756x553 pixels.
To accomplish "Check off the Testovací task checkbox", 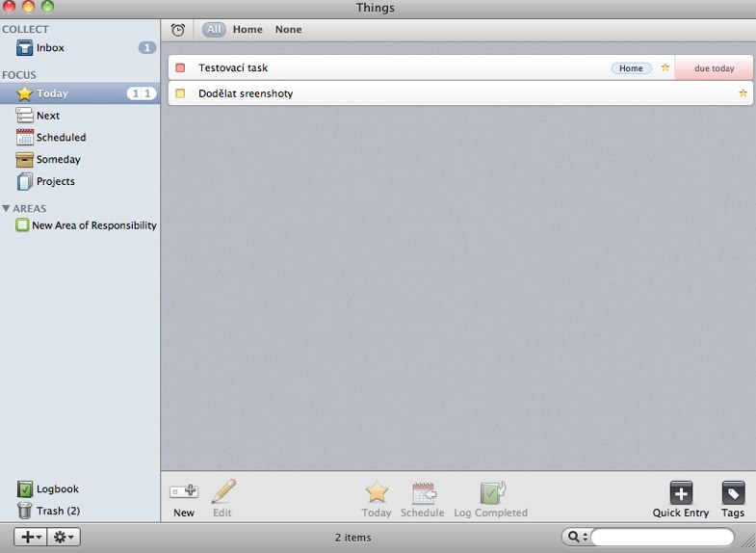I will [180, 68].
